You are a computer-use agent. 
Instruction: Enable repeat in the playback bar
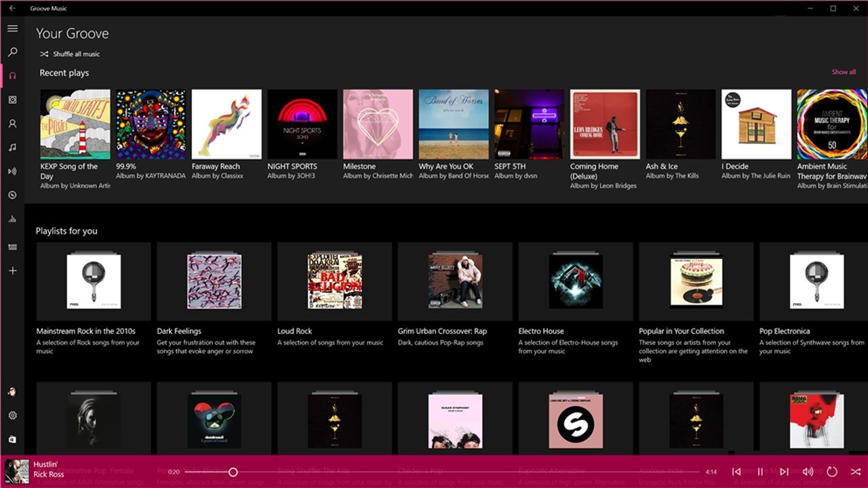[831, 472]
